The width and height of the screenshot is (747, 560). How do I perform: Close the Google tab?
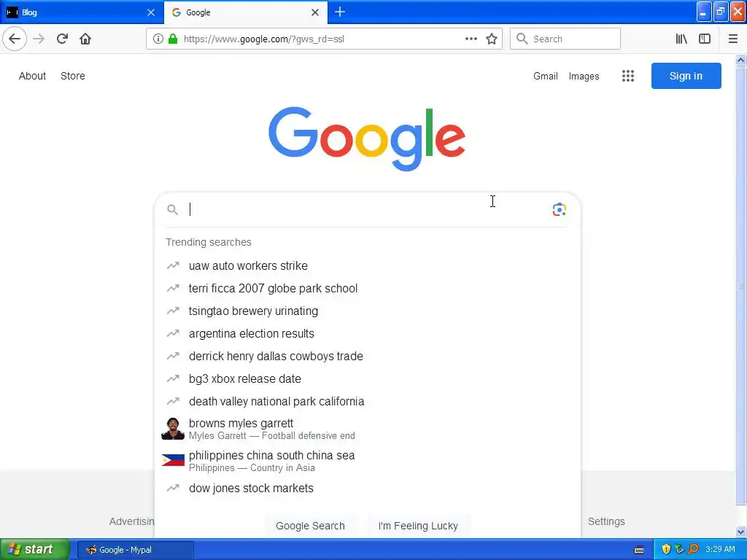315,13
